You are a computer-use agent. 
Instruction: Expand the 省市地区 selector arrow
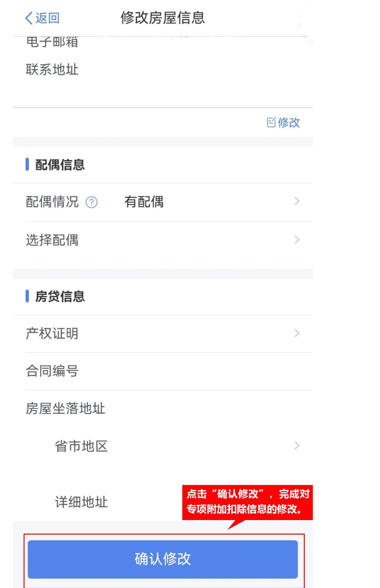[x=297, y=446]
